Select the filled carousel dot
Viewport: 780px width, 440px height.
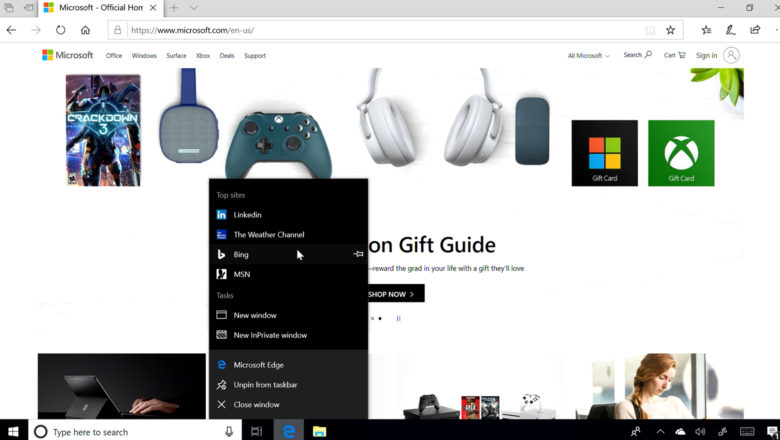pos(380,318)
